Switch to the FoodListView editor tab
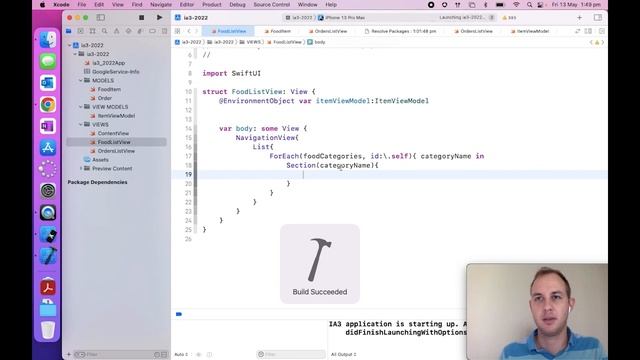640x360 pixels. 229,31
